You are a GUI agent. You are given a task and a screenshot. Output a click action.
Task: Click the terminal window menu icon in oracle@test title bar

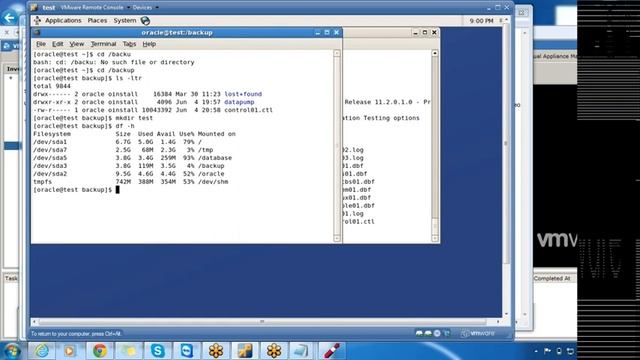(x=37, y=32)
